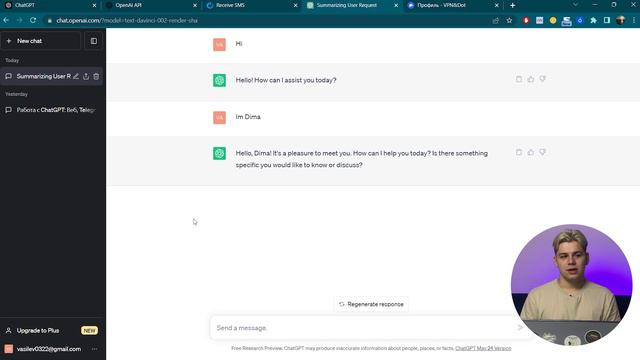Open the tab search chevron
Image resolution: width=640 pixels, height=360 pixels.
(x=575, y=5)
